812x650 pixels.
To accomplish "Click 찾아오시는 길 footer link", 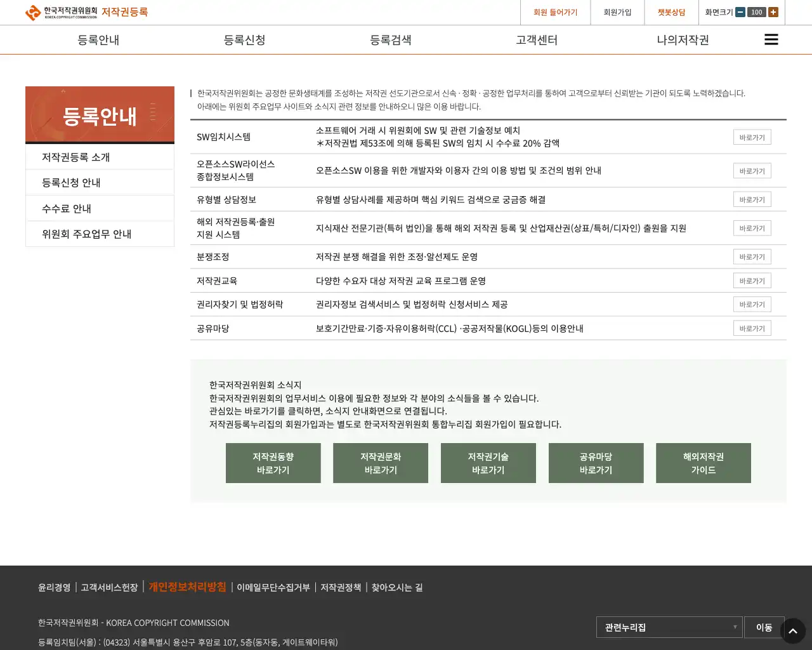I will pos(397,588).
